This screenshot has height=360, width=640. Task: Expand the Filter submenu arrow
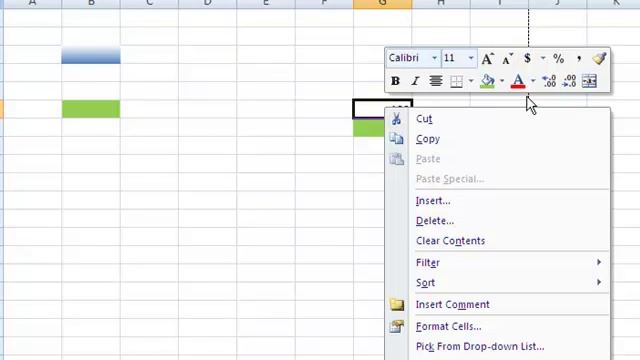tap(599, 262)
